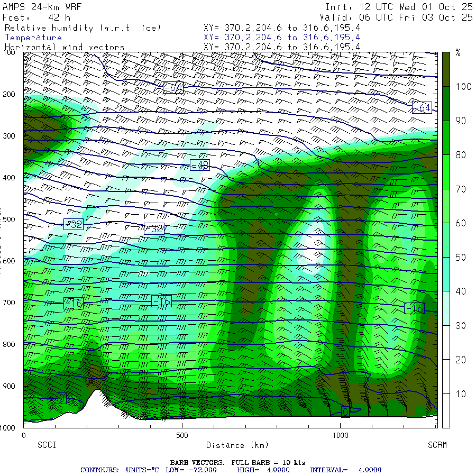476x476 pixels.
Task: Pick the mint swatch between 50 and 60
Action: (x=446, y=240)
